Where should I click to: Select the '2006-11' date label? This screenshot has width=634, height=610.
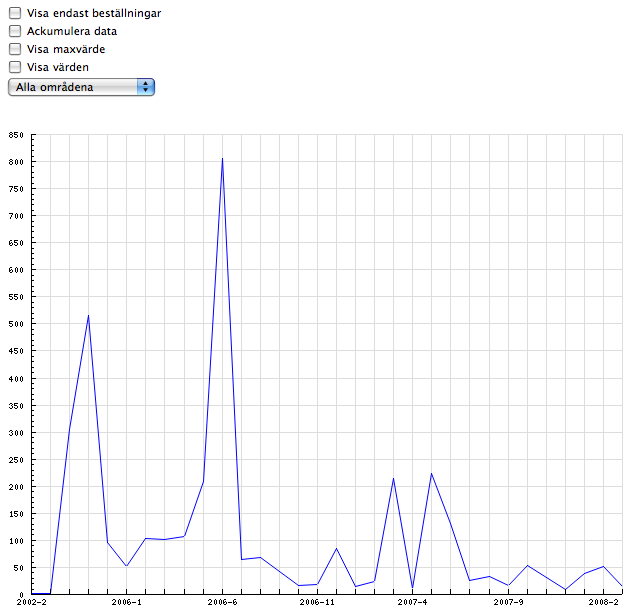click(317, 603)
